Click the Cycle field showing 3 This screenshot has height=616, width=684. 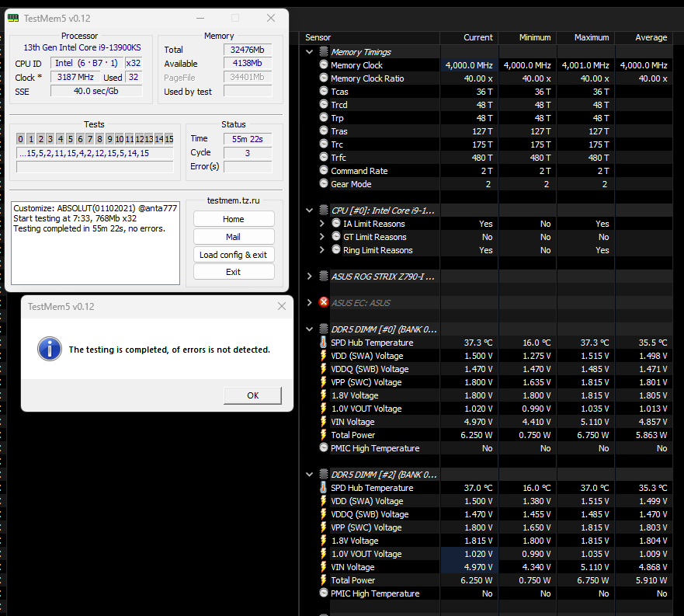click(x=248, y=153)
